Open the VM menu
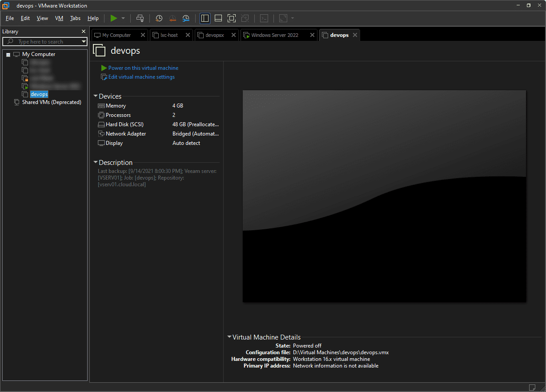 tap(59, 18)
